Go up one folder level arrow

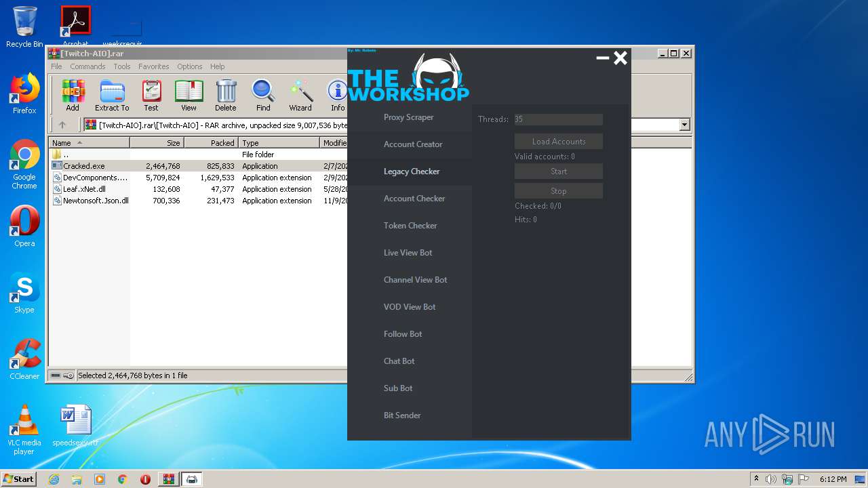point(62,125)
